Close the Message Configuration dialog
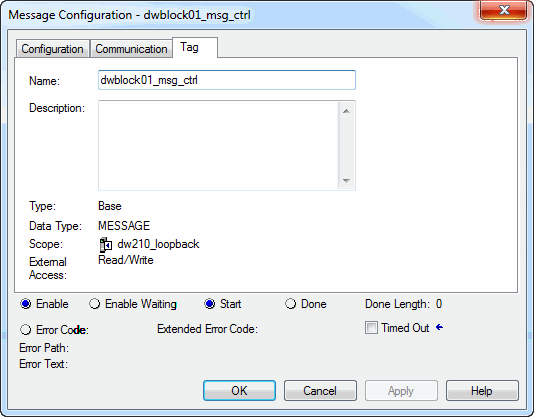 pos(504,10)
